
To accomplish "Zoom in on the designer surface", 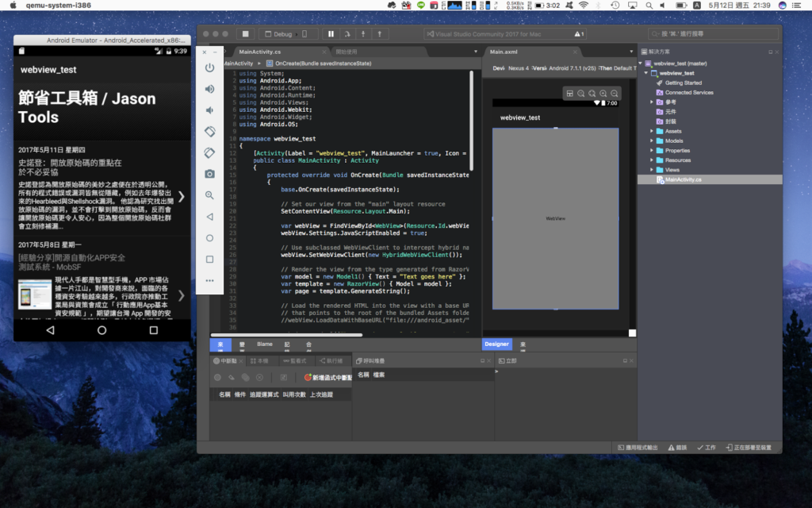I will [x=603, y=94].
